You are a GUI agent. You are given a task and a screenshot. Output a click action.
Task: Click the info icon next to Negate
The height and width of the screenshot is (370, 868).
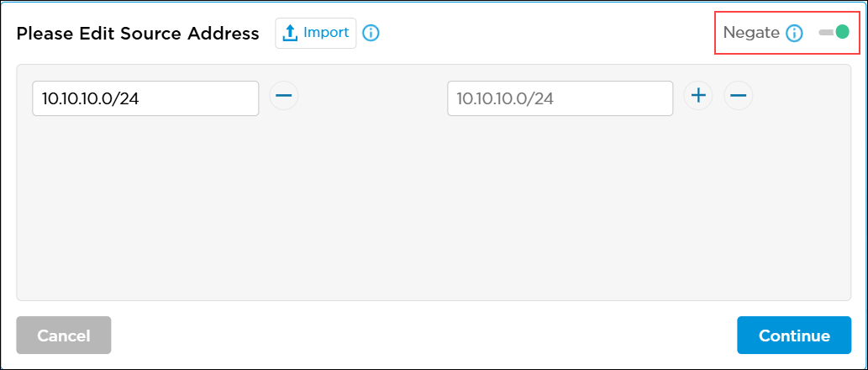click(794, 34)
